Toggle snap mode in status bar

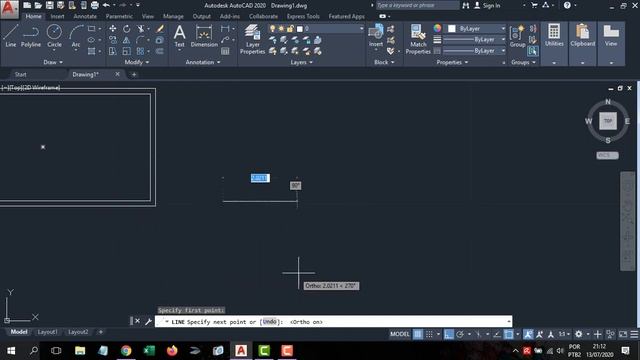[429, 334]
